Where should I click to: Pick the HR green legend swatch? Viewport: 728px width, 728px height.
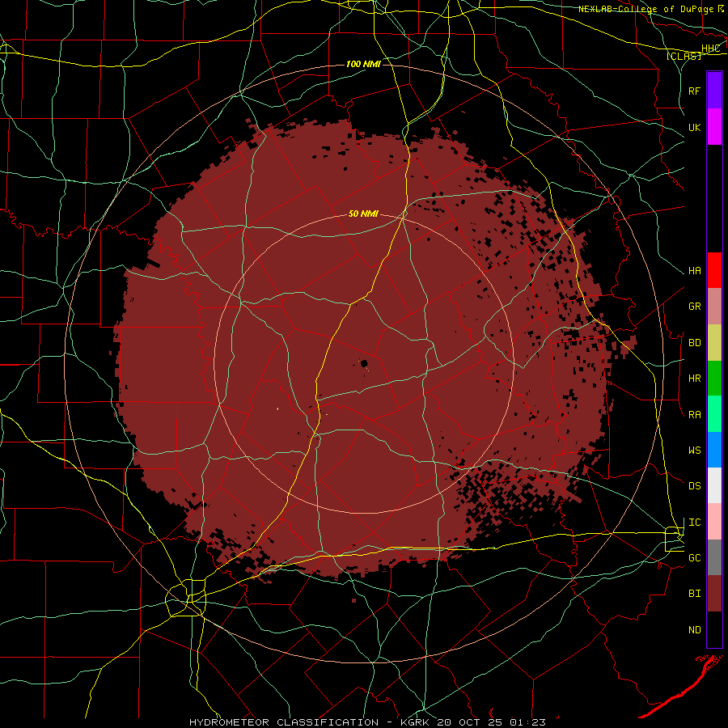(714, 379)
